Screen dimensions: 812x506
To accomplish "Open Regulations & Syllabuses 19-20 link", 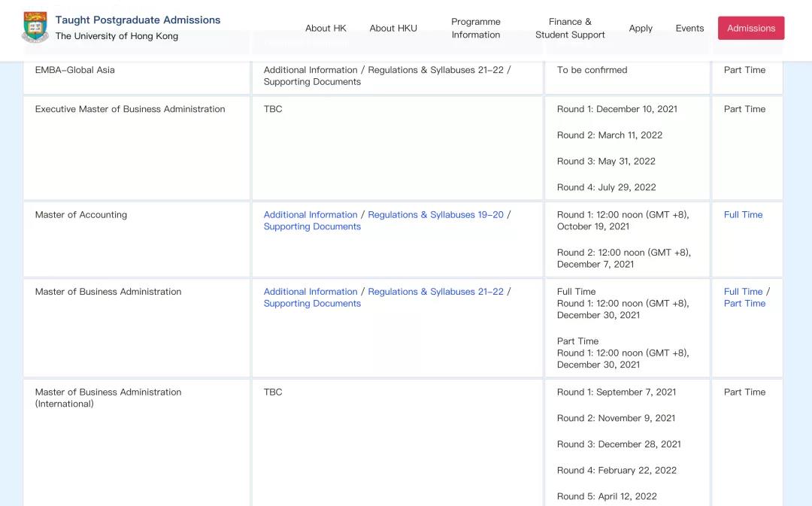I will click(x=435, y=214).
